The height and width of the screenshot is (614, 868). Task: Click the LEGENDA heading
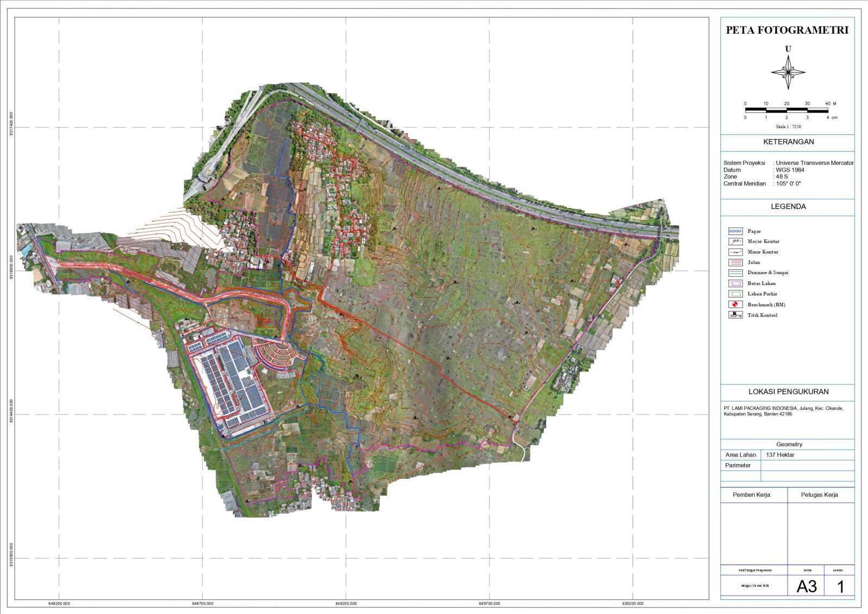click(x=788, y=206)
